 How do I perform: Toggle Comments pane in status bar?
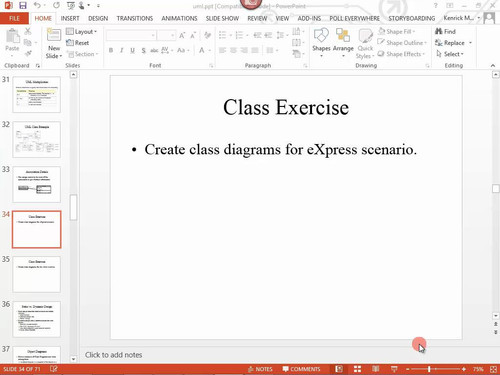[301, 369]
